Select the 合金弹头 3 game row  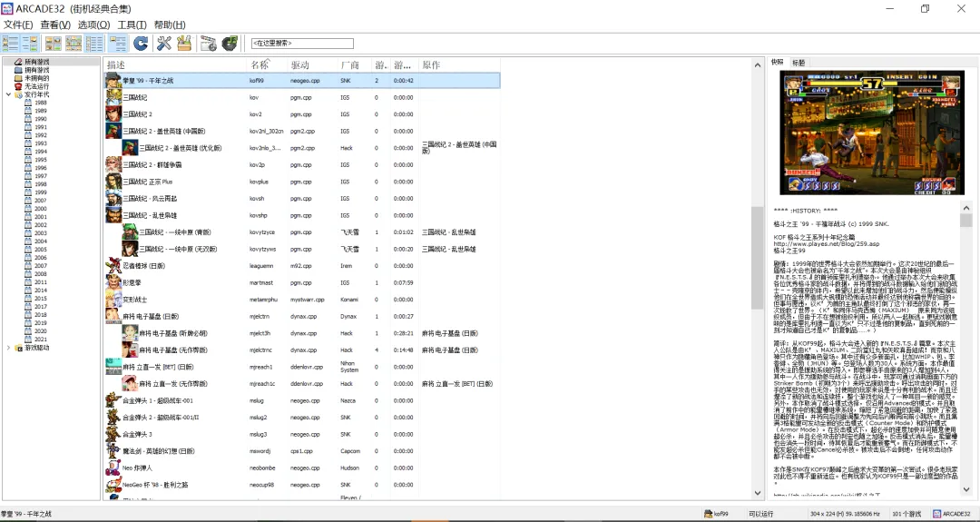pyautogui.click(x=302, y=434)
